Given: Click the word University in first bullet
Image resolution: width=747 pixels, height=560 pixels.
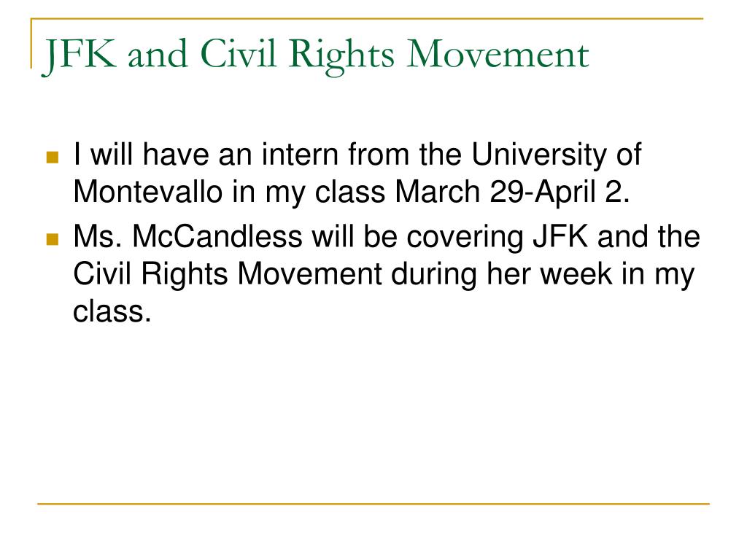Looking at the screenshot, I should 538,156.
